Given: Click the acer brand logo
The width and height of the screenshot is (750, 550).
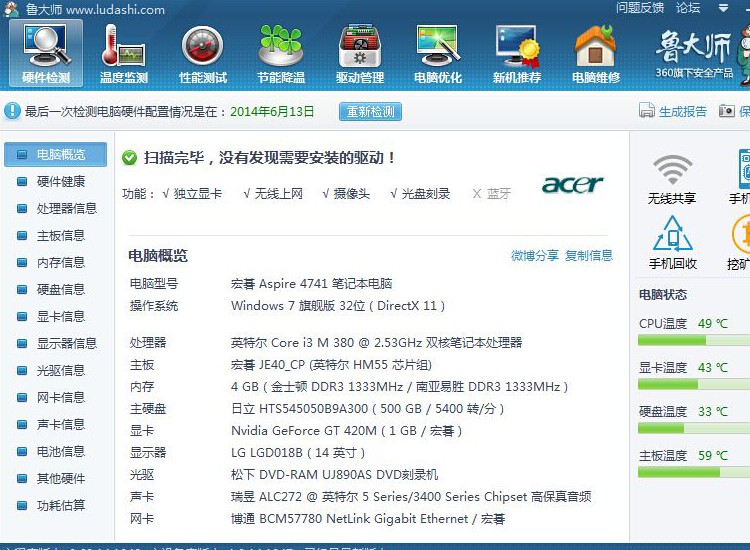Looking at the screenshot, I should click(573, 184).
